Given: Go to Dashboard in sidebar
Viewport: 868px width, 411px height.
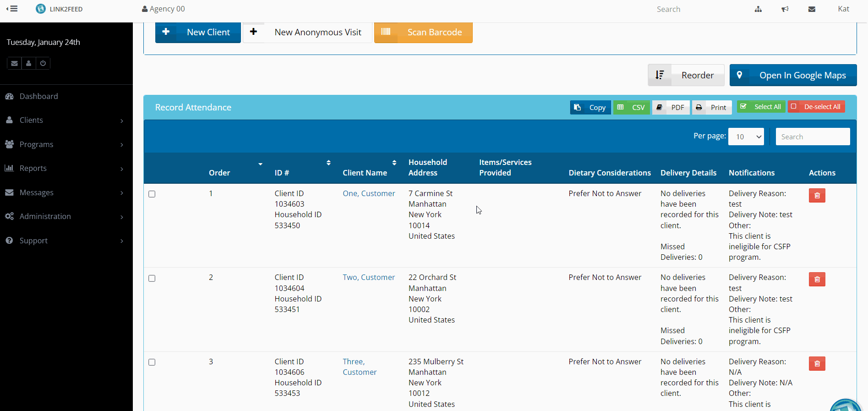Looking at the screenshot, I should [39, 96].
